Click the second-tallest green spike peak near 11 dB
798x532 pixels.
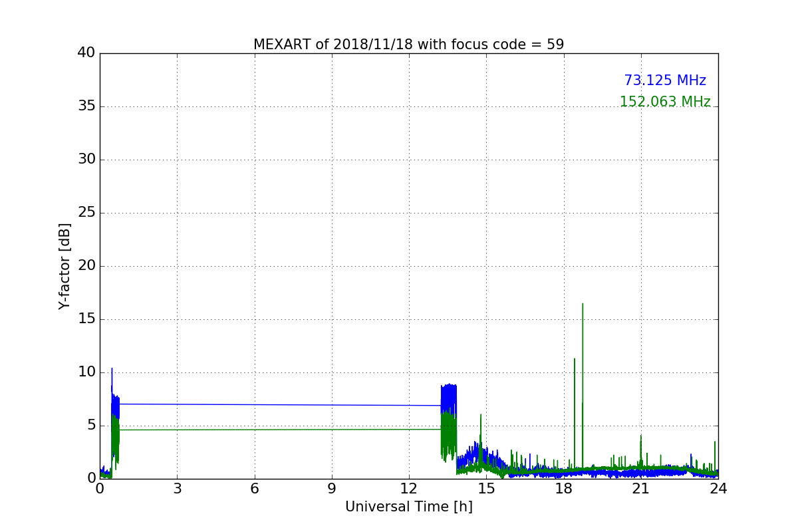pyautogui.click(x=575, y=360)
